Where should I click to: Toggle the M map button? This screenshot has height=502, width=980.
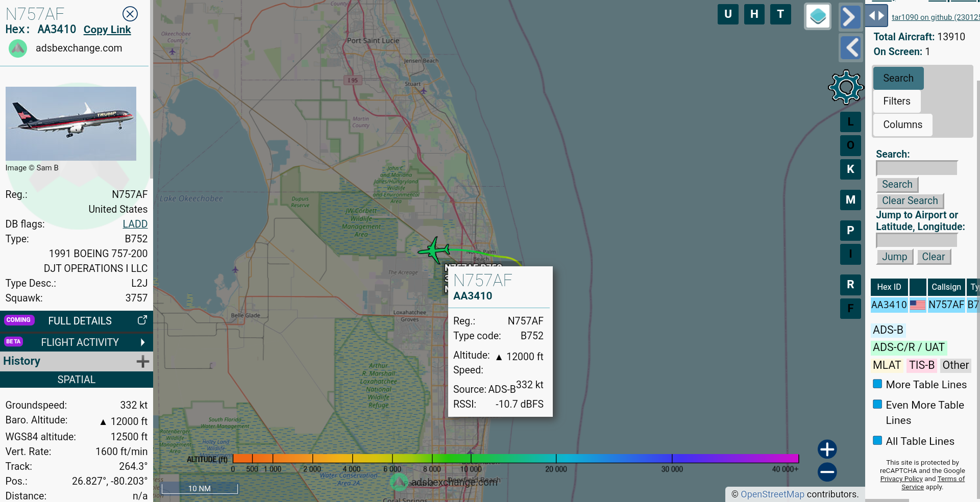pos(850,200)
